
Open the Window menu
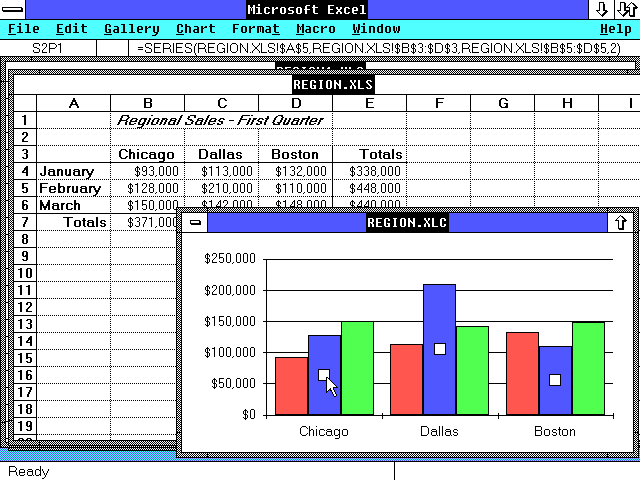[x=376, y=29]
